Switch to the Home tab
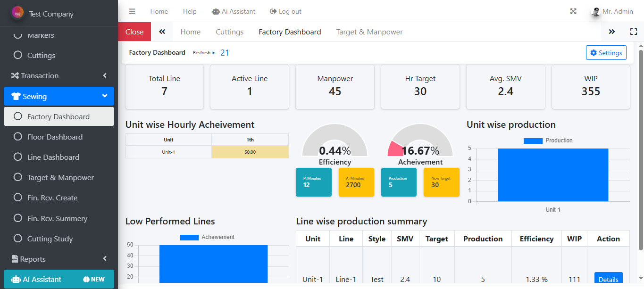The width and height of the screenshot is (644, 289). pos(191,32)
